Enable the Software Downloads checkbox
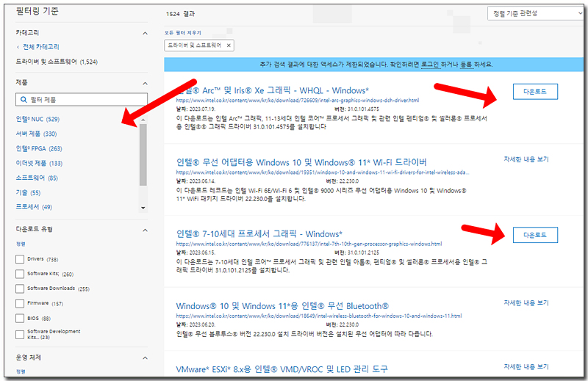588x381 pixels. [20, 289]
